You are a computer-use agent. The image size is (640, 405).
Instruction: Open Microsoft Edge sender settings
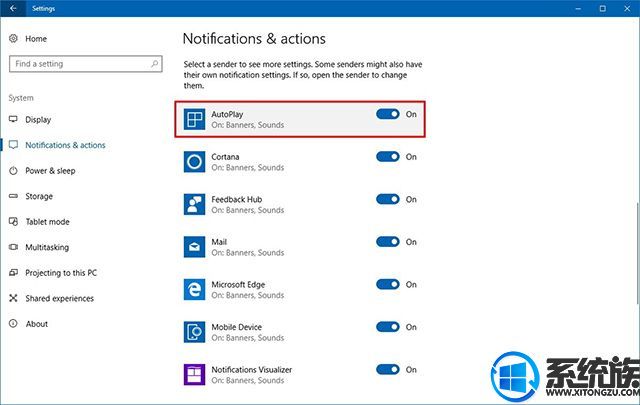238,285
